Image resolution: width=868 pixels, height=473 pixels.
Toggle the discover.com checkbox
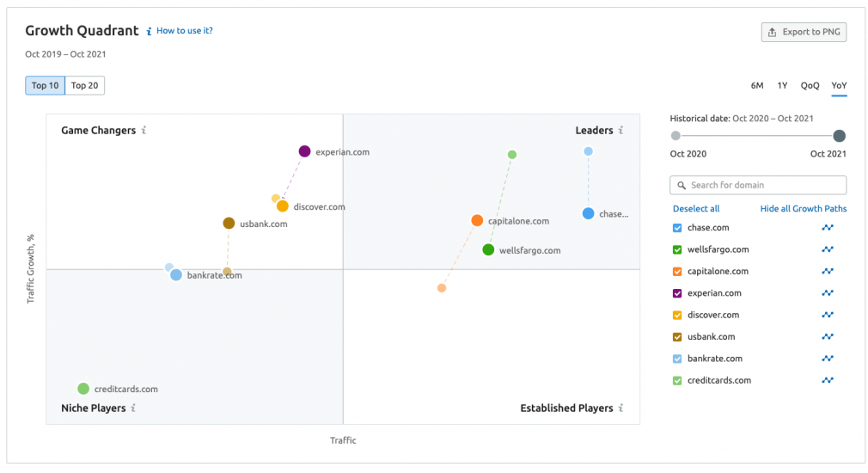[x=677, y=316]
